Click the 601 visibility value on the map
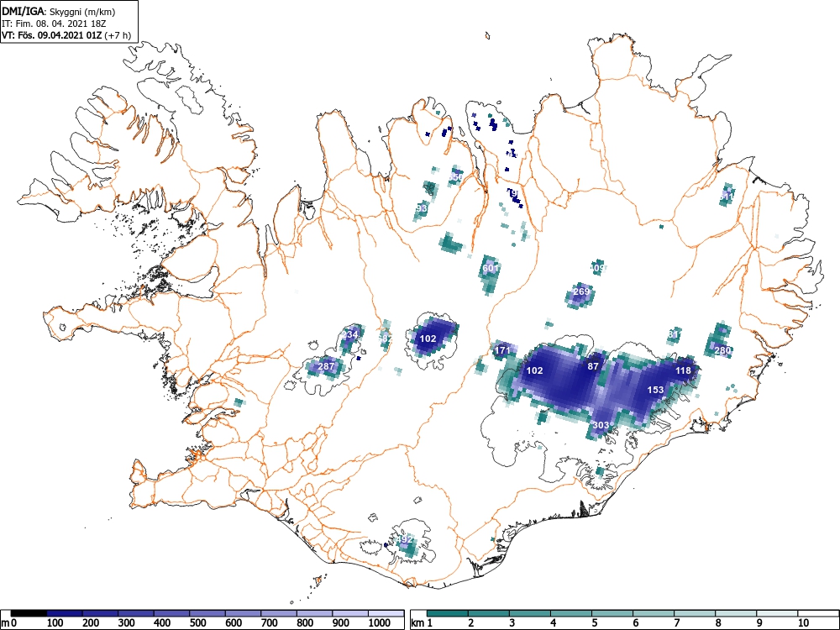 (491, 269)
